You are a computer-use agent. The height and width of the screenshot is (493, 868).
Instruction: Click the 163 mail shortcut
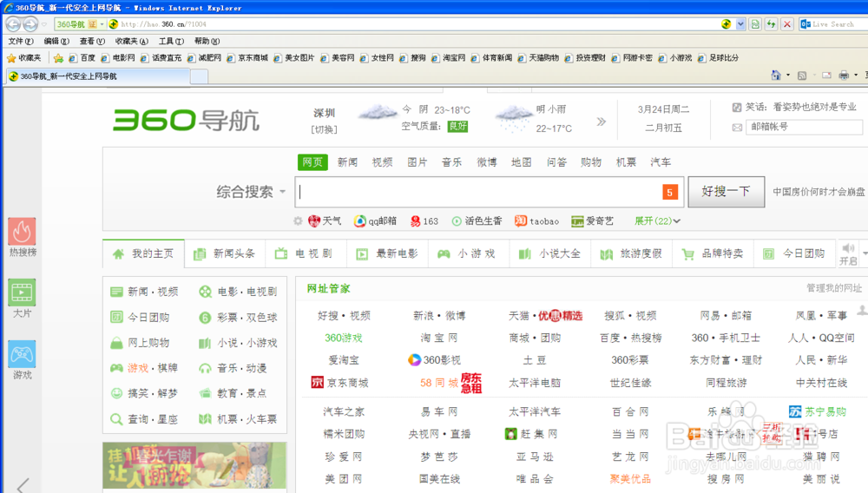(424, 220)
